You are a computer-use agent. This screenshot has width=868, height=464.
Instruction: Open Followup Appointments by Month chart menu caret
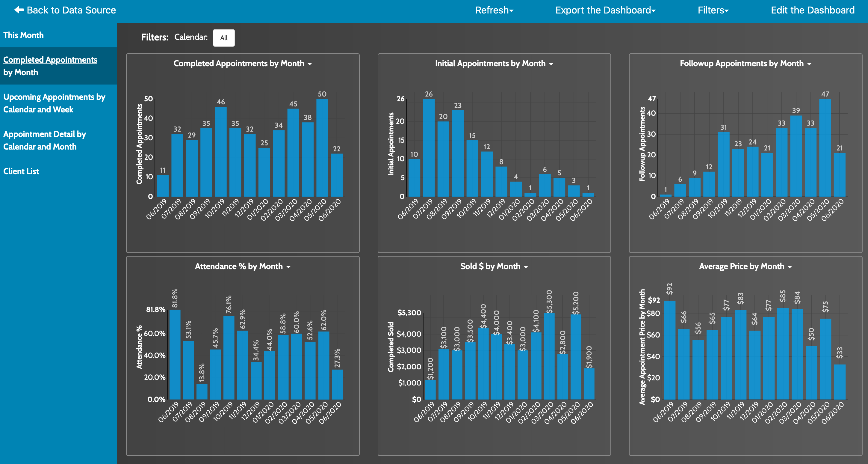click(809, 64)
